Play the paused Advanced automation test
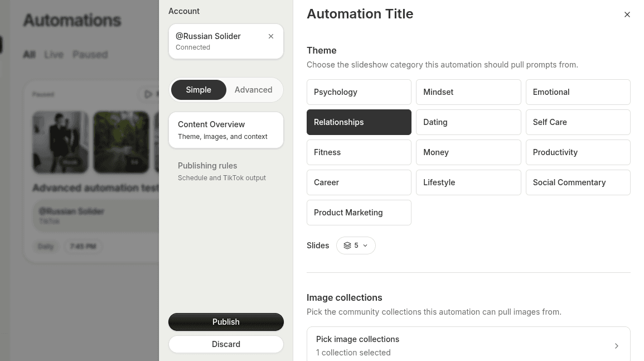The height and width of the screenshot is (361, 644). (x=148, y=94)
